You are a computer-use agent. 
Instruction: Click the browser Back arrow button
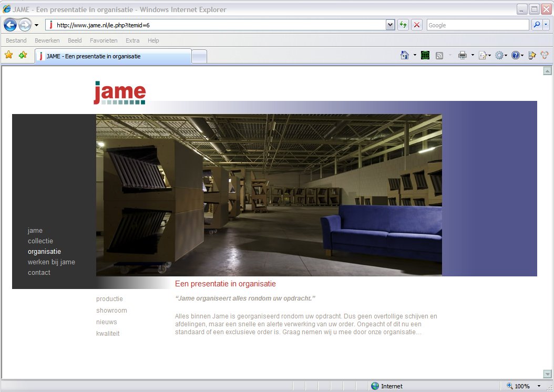coord(10,25)
